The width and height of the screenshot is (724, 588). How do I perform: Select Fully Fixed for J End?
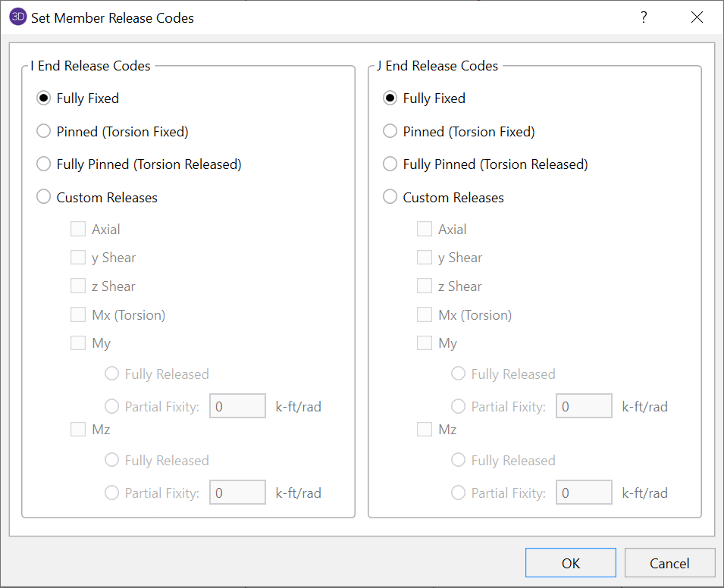pyautogui.click(x=390, y=99)
